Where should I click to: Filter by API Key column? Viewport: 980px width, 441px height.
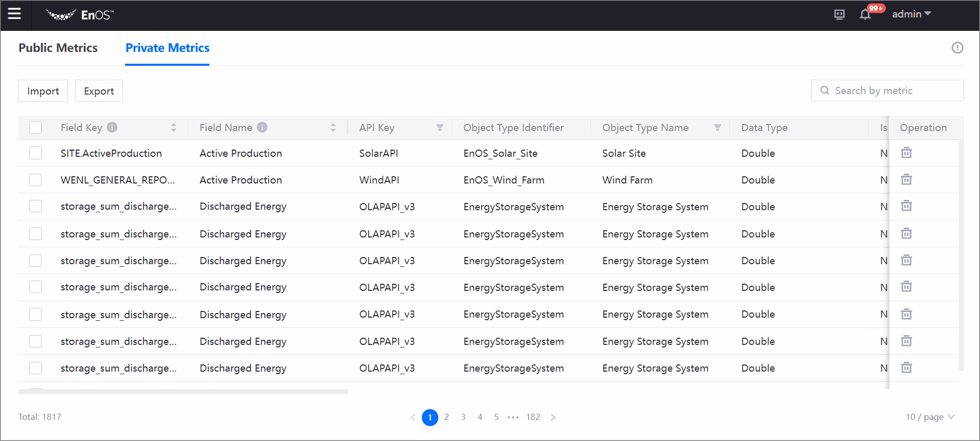440,127
